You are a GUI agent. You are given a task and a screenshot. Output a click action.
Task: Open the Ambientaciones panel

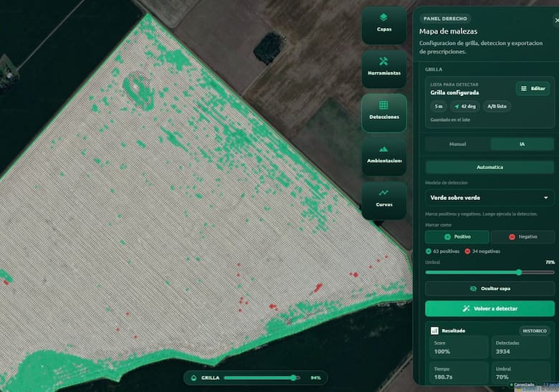[x=384, y=157]
